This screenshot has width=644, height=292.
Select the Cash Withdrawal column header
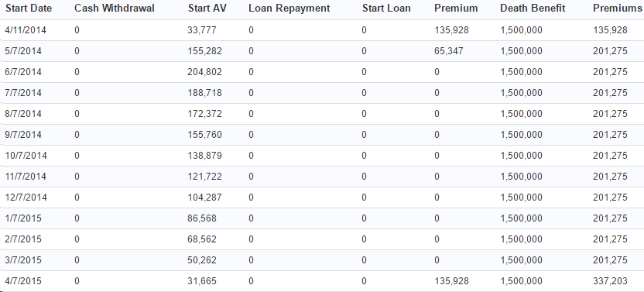(x=115, y=9)
